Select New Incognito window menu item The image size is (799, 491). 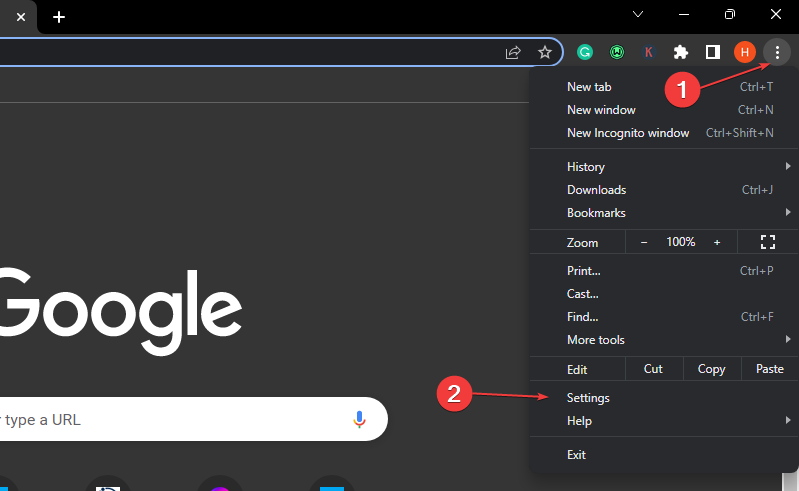coord(664,132)
